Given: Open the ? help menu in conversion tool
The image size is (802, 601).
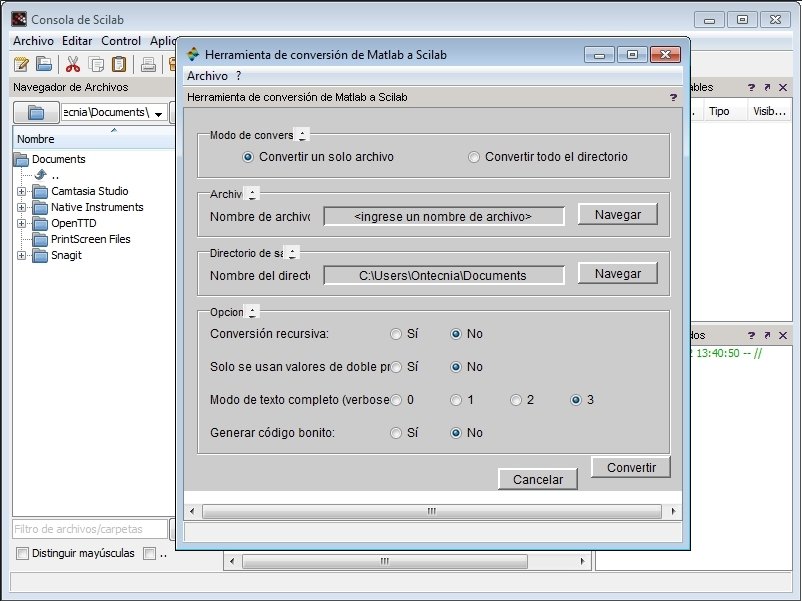Looking at the screenshot, I should (x=238, y=76).
